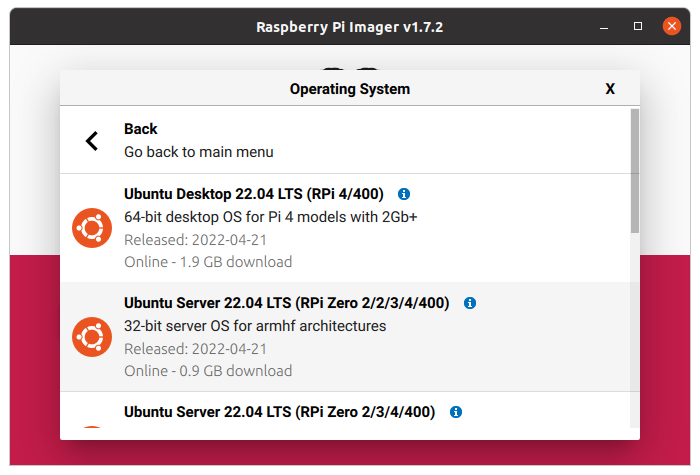Screen dimensions: 700x475
Task: Click info icon beside RPi Zero 2/3/4/400 entry
Action: (456, 411)
